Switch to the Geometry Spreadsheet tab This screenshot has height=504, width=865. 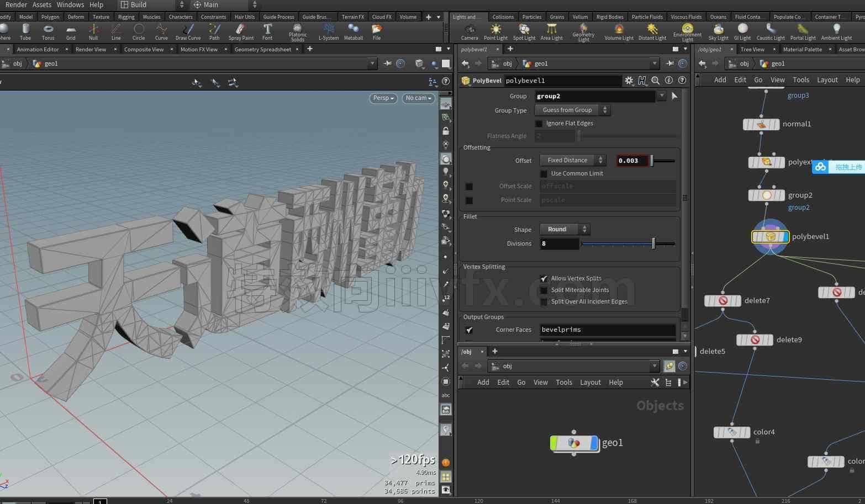tap(262, 49)
